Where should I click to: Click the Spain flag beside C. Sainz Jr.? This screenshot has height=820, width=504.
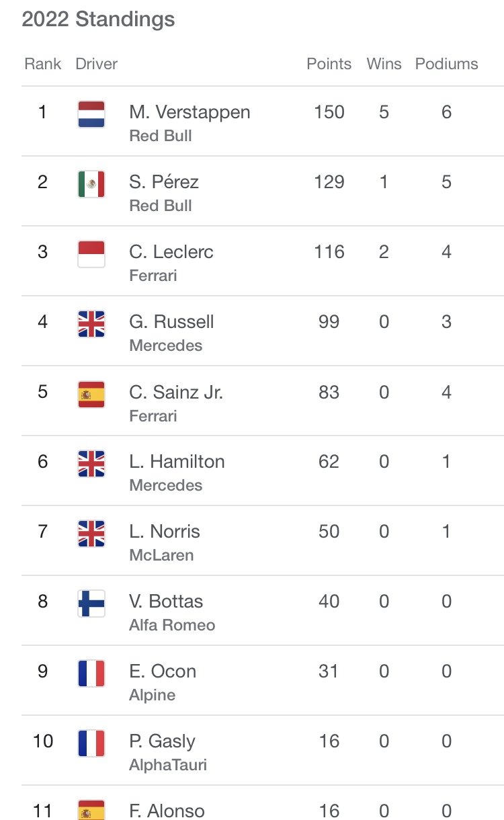pos(91,394)
